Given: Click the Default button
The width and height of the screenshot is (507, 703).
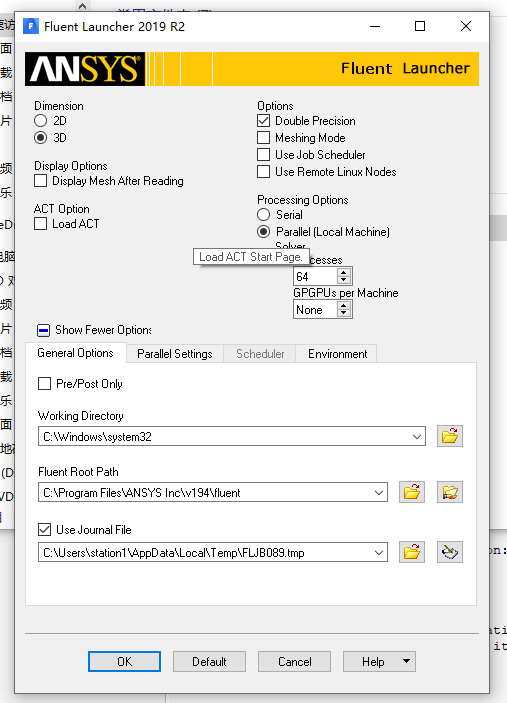Looking at the screenshot, I should click(x=209, y=662).
